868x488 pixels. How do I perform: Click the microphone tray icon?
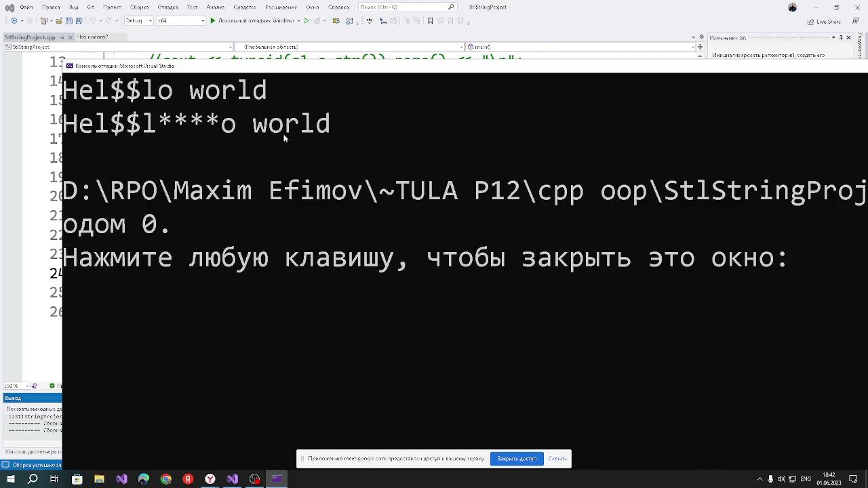[x=770, y=479]
